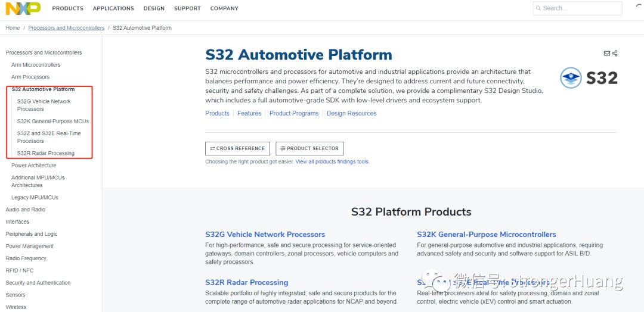Select Interfaces category
Image resolution: width=644 pixels, height=312 pixels.
coord(17,222)
